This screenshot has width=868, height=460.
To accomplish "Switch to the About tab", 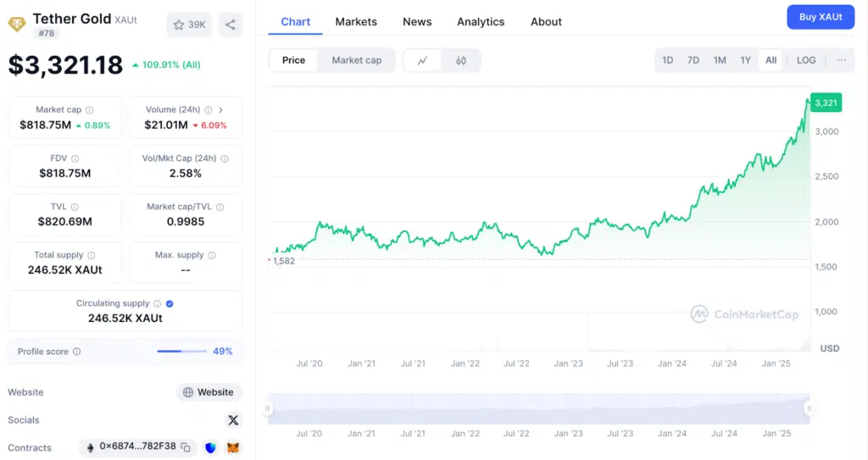I will point(546,21).
